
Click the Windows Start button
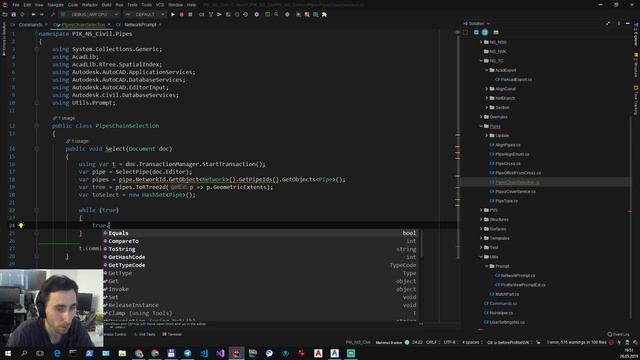pos(8,353)
